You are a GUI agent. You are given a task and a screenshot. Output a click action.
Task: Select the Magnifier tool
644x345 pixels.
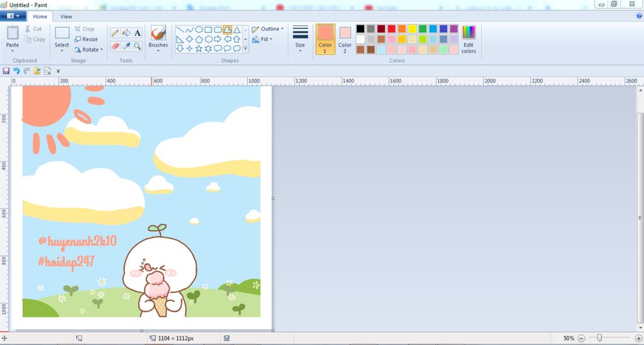138,46
